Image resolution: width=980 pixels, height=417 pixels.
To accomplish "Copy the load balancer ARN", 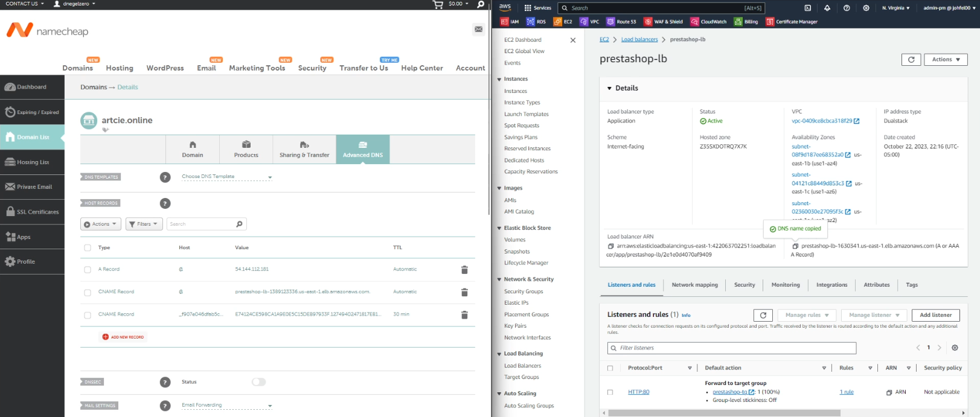I will click(x=611, y=246).
